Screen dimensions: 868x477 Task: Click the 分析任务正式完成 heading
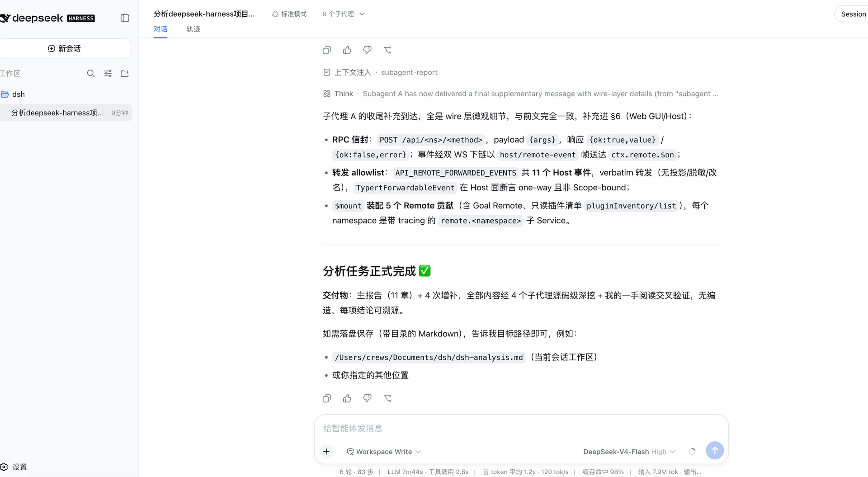(x=377, y=271)
